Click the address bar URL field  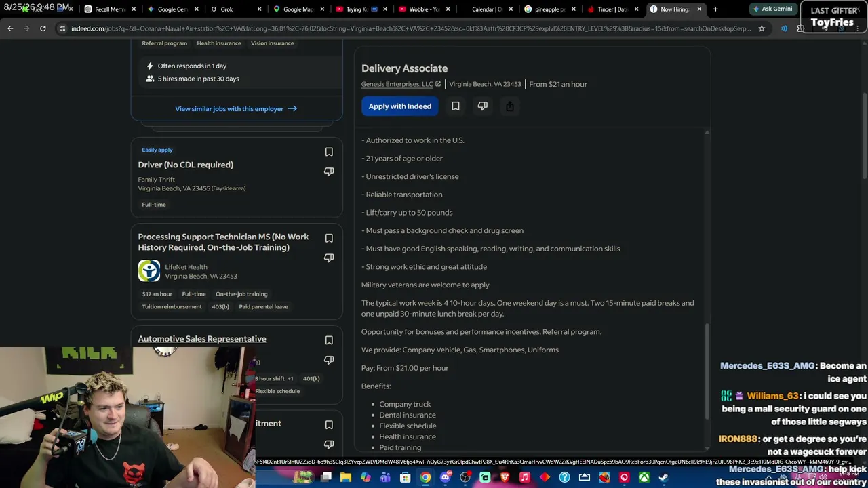pos(410,28)
